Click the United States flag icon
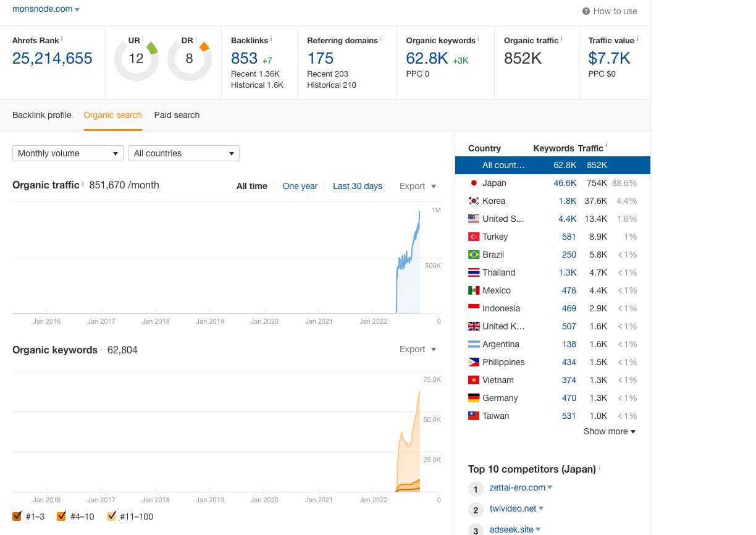Screen dimensions: 756x535 pyautogui.click(x=474, y=219)
